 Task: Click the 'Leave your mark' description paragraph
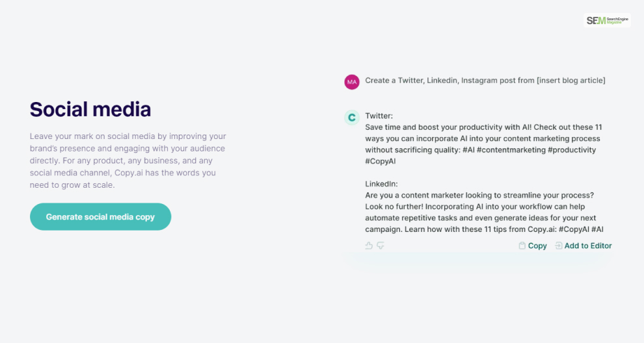(x=127, y=160)
